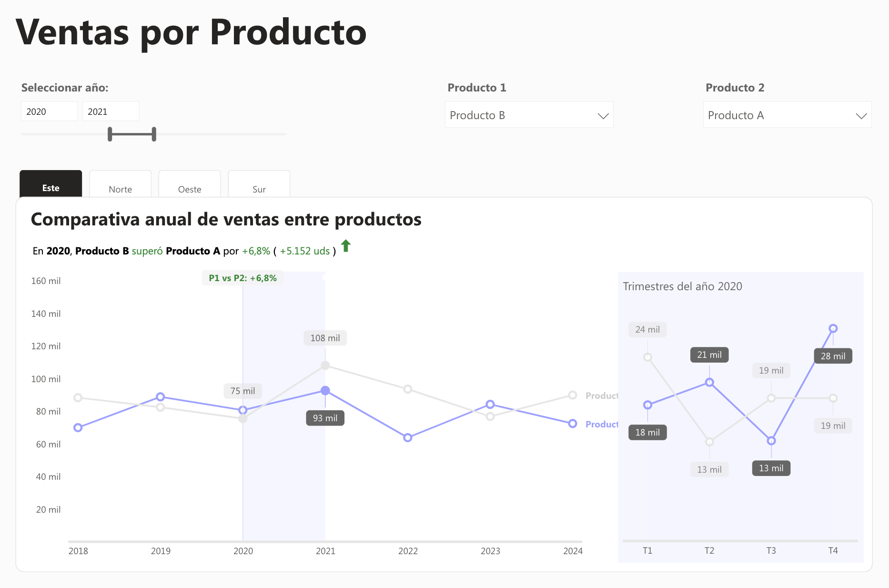The image size is (889, 588).
Task: Open the Producto 1 dropdown
Action: 529,115
